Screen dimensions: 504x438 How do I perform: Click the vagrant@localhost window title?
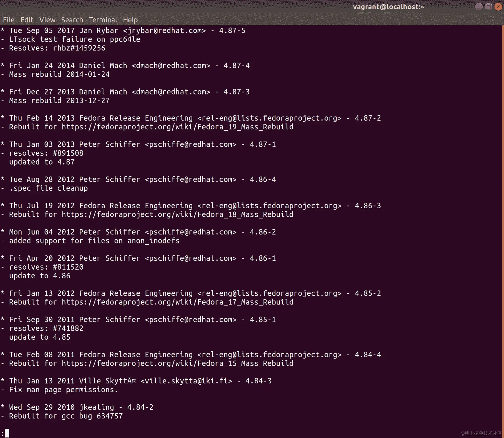(388, 7)
